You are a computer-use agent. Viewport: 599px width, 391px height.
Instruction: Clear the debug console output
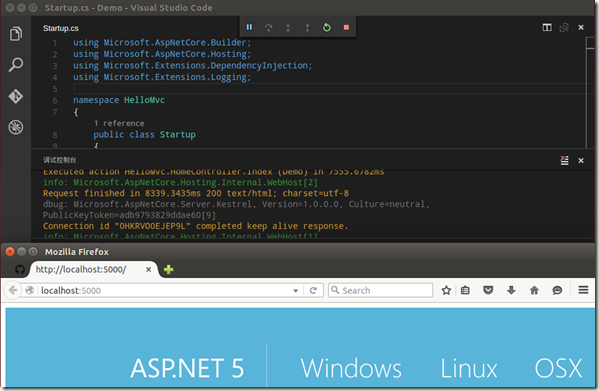tap(564, 160)
